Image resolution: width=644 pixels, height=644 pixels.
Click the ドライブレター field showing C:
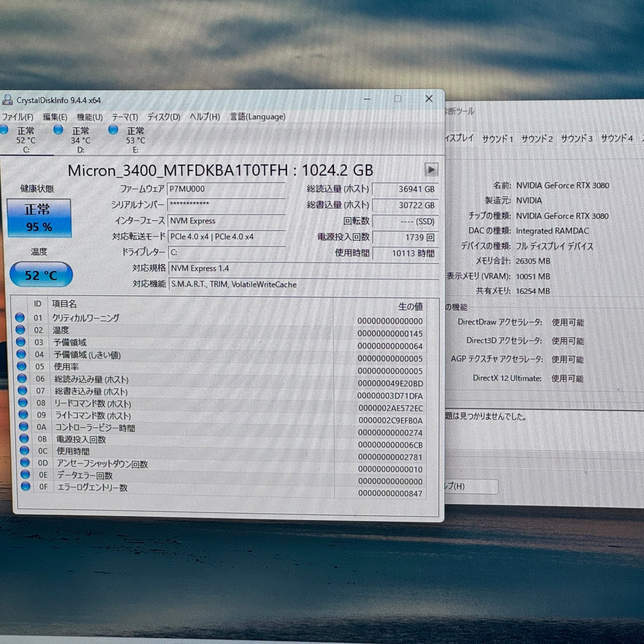click(x=226, y=252)
